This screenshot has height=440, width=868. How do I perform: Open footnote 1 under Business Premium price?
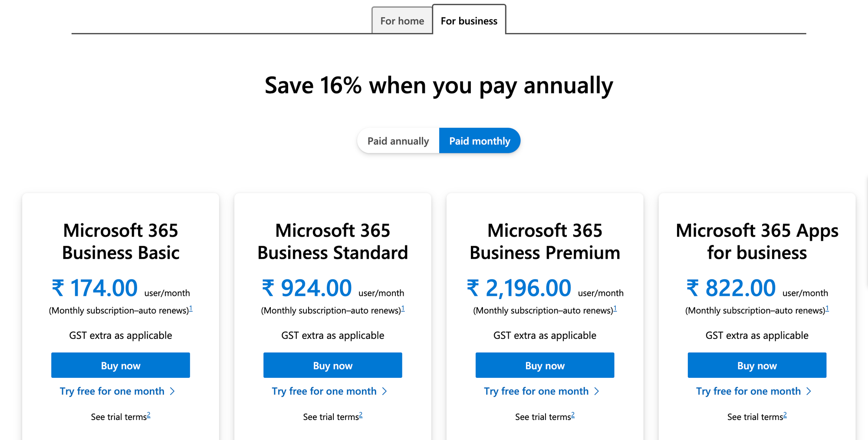pyautogui.click(x=615, y=308)
